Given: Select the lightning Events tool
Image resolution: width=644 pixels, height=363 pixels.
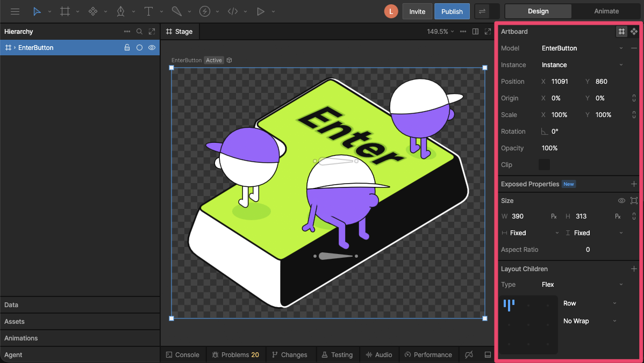Looking at the screenshot, I should pos(204,11).
